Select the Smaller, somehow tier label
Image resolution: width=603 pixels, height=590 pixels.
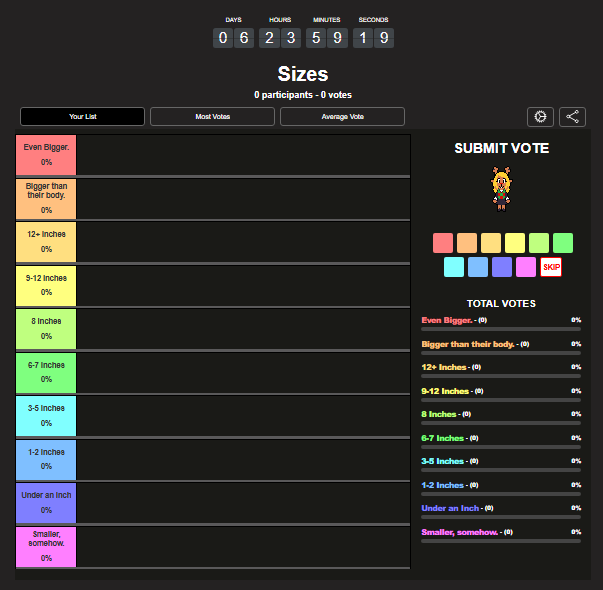coord(46,547)
